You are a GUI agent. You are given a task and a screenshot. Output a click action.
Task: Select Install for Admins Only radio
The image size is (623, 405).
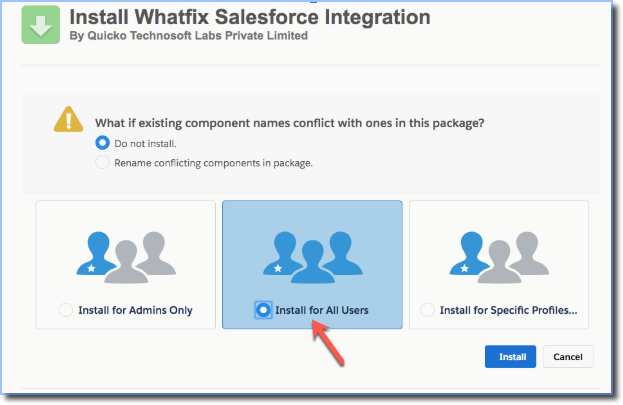(66, 310)
